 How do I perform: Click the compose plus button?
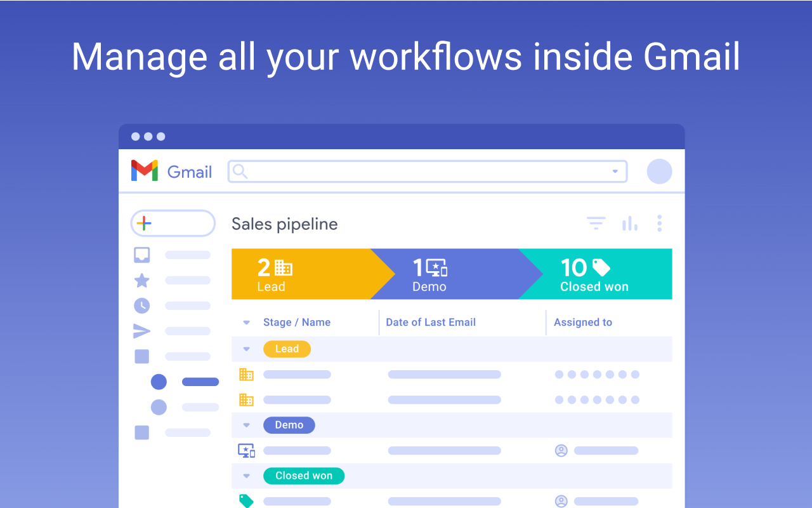pyautogui.click(x=173, y=224)
